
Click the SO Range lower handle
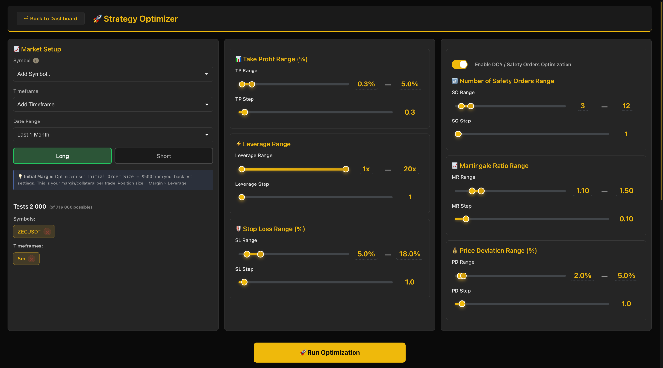click(x=461, y=106)
